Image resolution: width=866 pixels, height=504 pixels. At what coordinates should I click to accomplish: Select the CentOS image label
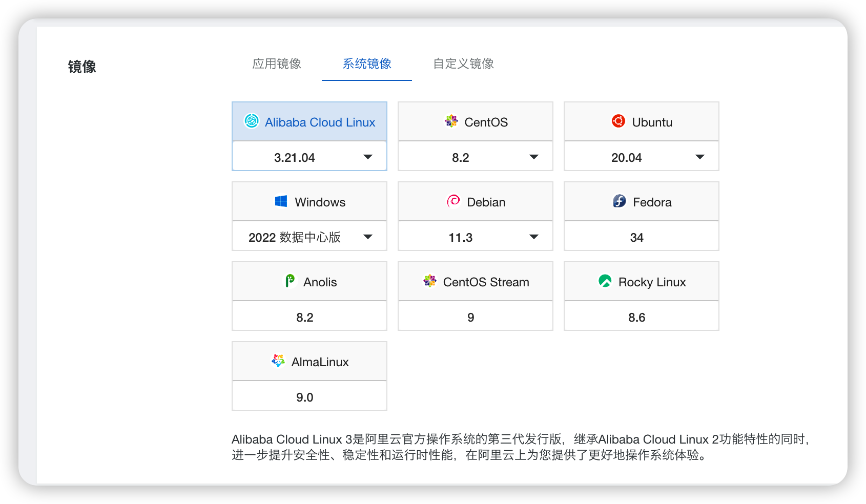486,122
